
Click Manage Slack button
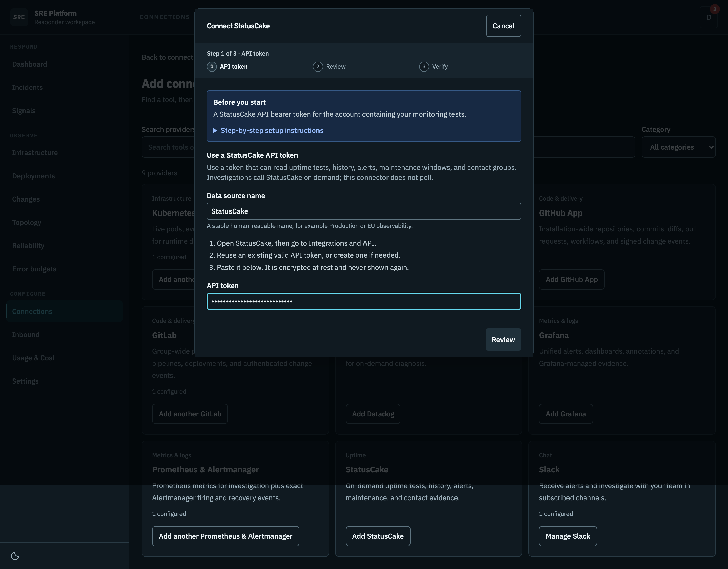point(568,536)
